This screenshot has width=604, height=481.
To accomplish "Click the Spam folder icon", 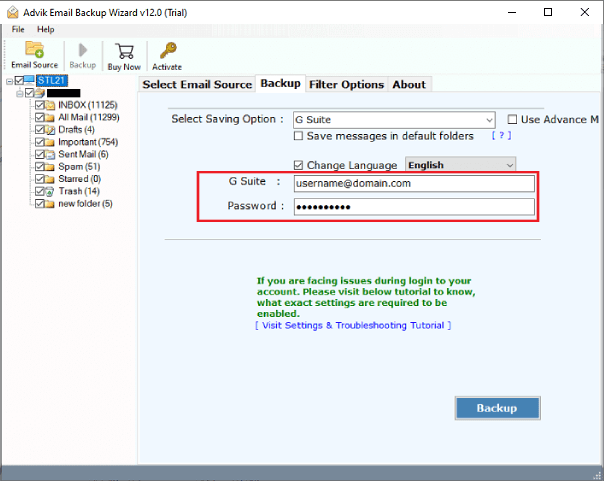I will [x=50, y=167].
